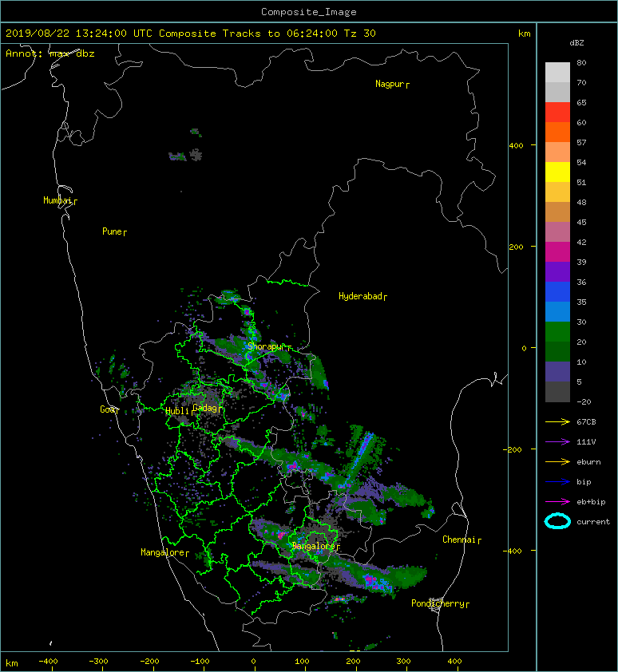The image size is (618, 672).
Task: Click the 80 dBZ light gray swatch
Action: 557,72
